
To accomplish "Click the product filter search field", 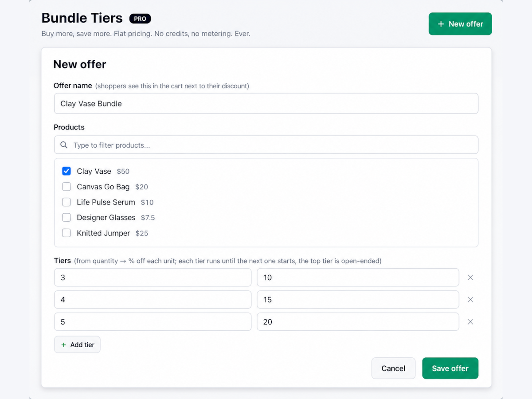I will [x=266, y=145].
